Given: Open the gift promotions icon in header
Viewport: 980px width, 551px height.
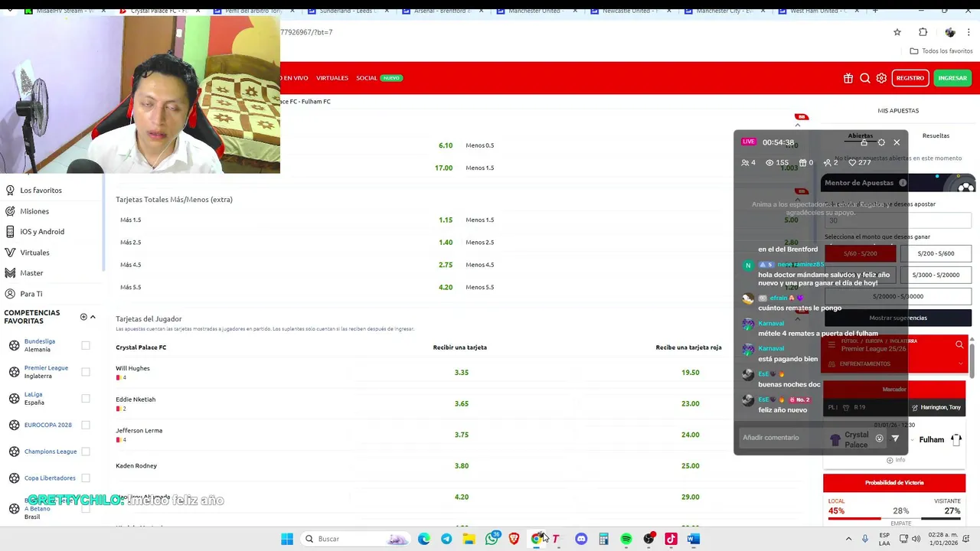Looking at the screenshot, I should 848,78.
